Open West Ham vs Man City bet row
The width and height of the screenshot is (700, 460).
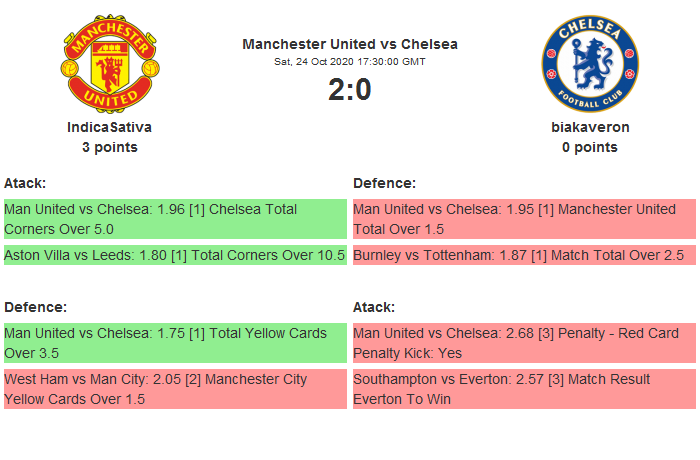[x=174, y=389]
